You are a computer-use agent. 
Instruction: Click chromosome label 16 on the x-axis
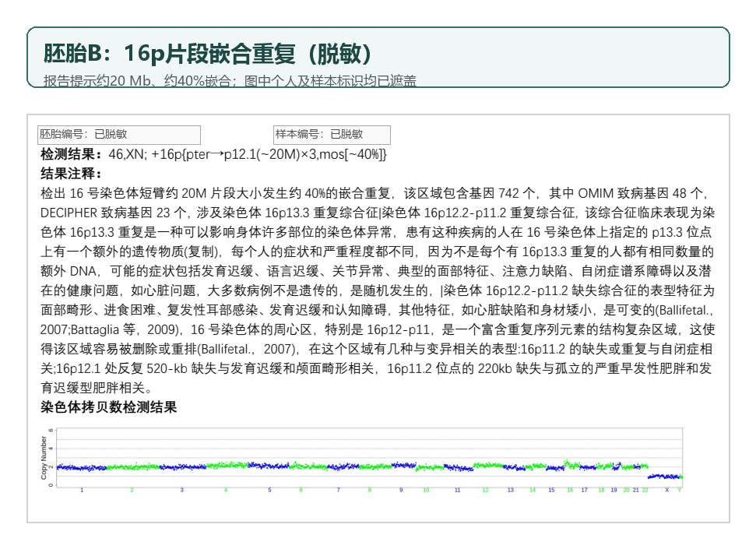click(570, 490)
